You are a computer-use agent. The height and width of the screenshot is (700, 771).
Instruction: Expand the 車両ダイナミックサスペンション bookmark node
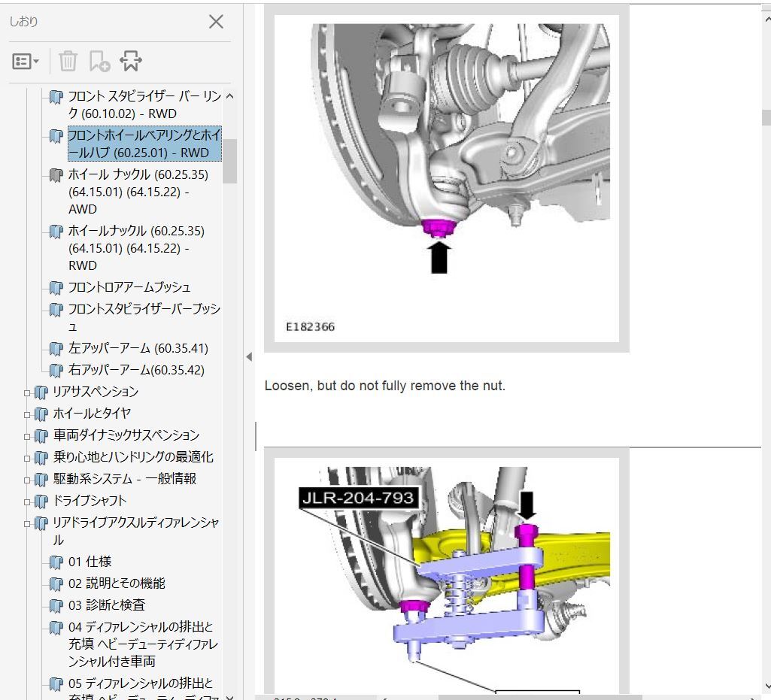pyautogui.click(x=28, y=436)
